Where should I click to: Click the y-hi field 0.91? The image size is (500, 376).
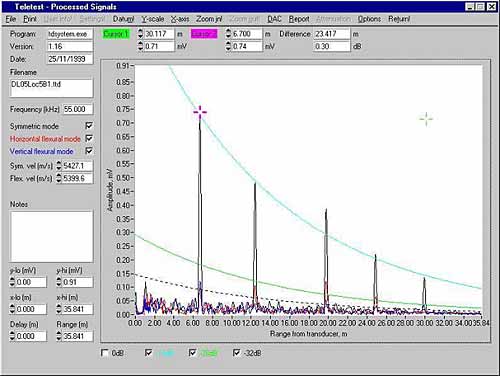pos(78,282)
